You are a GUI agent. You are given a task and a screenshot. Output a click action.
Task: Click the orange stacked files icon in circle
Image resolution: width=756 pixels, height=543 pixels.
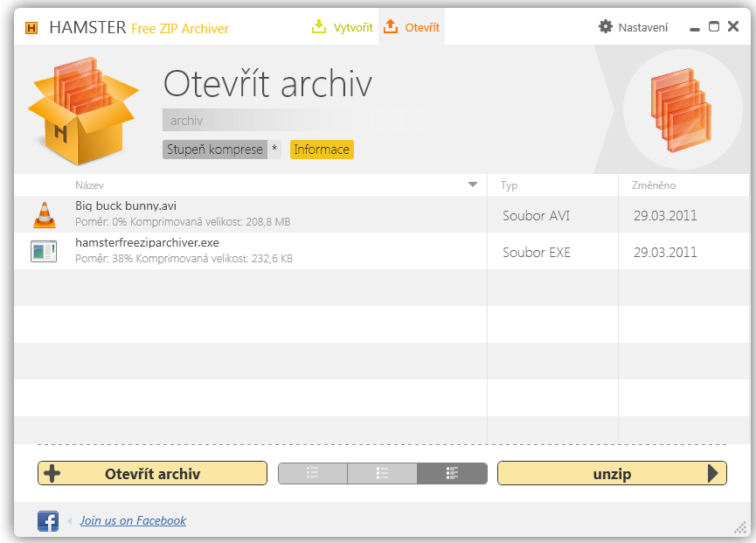click(681, 110)
